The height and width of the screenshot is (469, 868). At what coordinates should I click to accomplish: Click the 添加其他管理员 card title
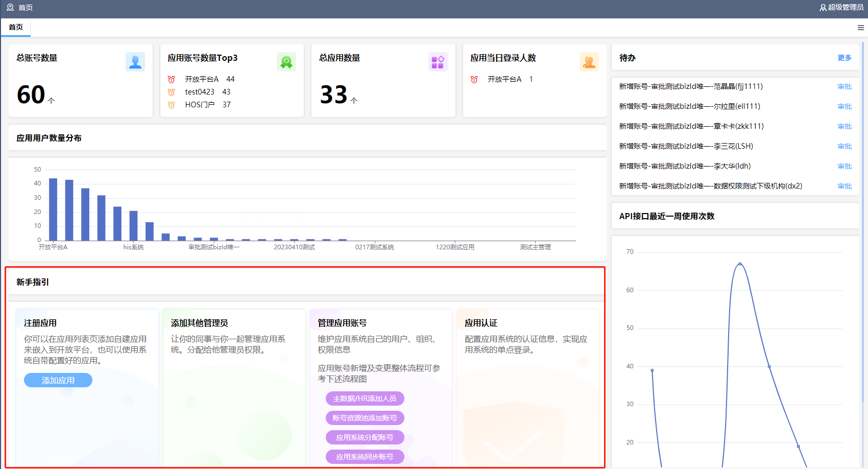tap(200, 323)
